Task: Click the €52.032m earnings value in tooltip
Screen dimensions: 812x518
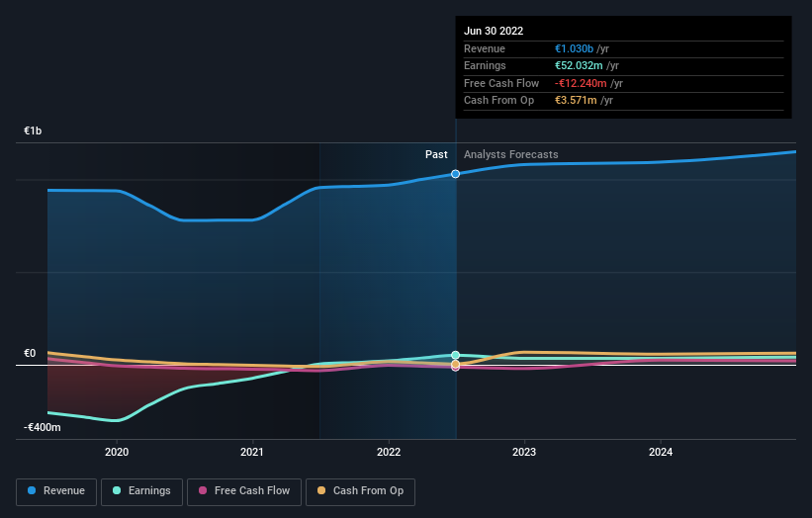Action: pos(579,65)
